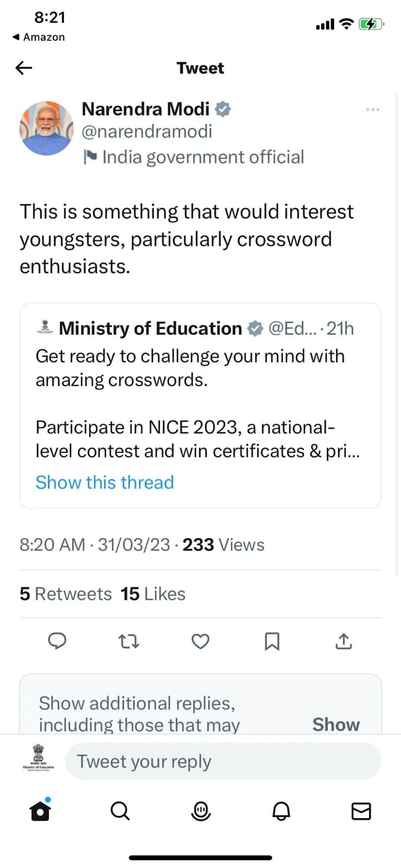Open the reply composer via comment icon

(57, 641)
